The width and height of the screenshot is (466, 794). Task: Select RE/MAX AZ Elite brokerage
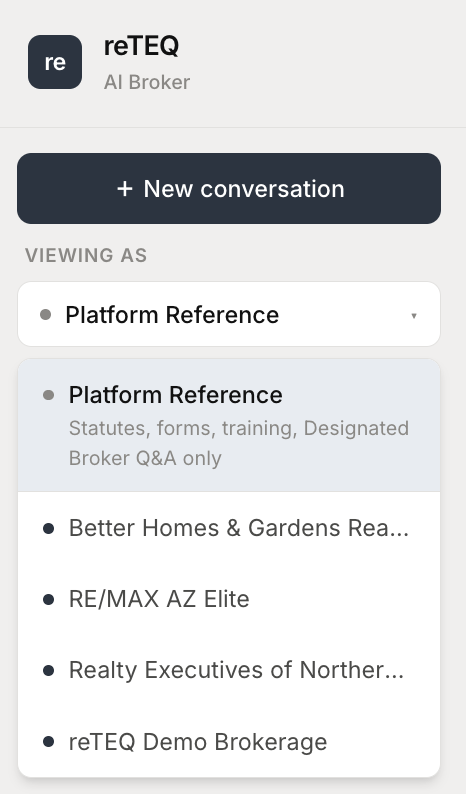229,599
